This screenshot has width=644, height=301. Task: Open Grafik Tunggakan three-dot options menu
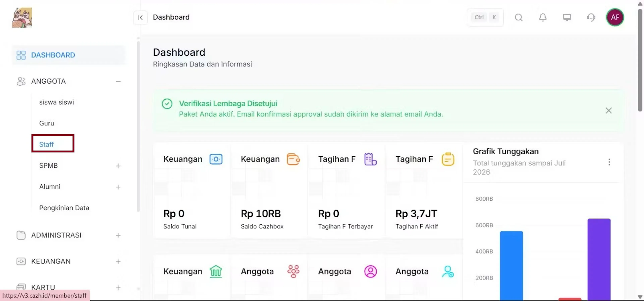click(x=609, y=162)
